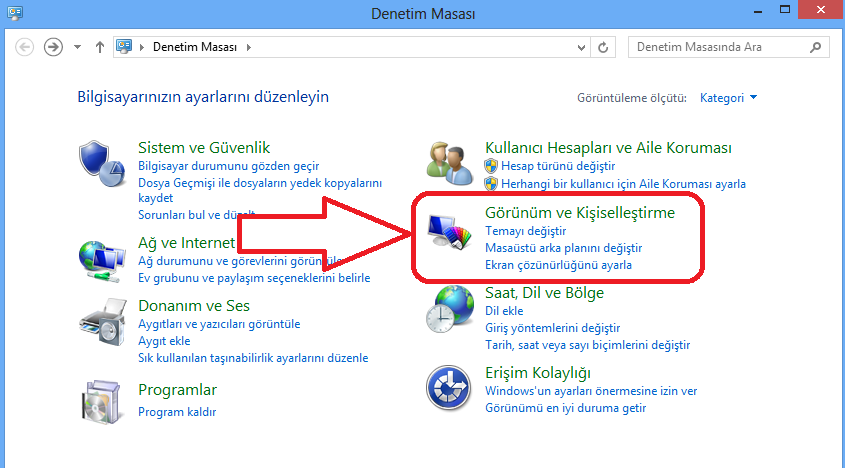
Task: Click Tarih, saat veya sayı biçimlerini değiştir
Action: click(587, 345)
